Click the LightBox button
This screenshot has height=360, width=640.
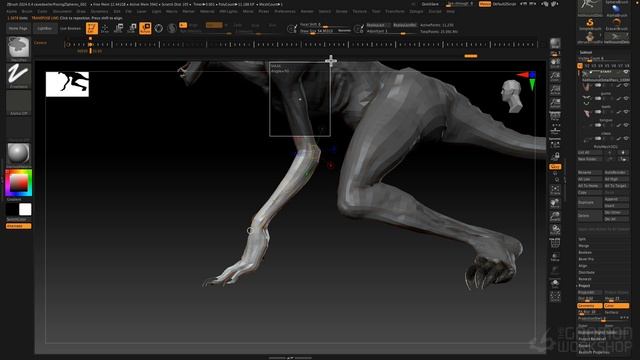44,29
